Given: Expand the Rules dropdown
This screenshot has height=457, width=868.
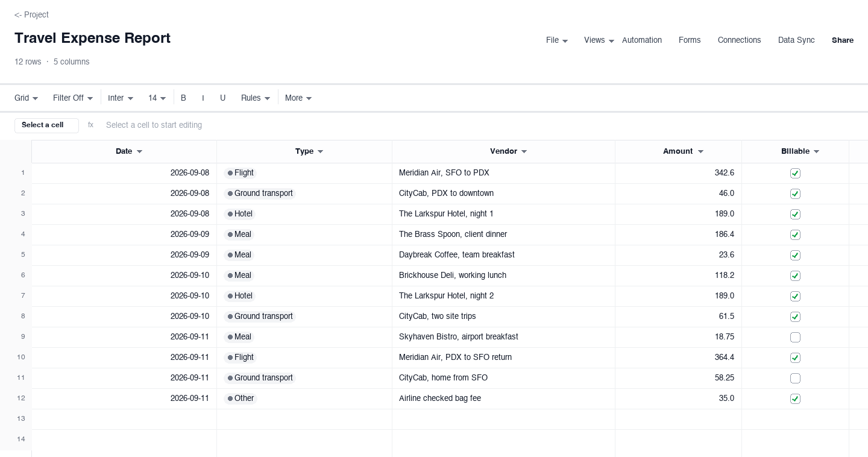Looking at the screenshot, I should [256, 98].
